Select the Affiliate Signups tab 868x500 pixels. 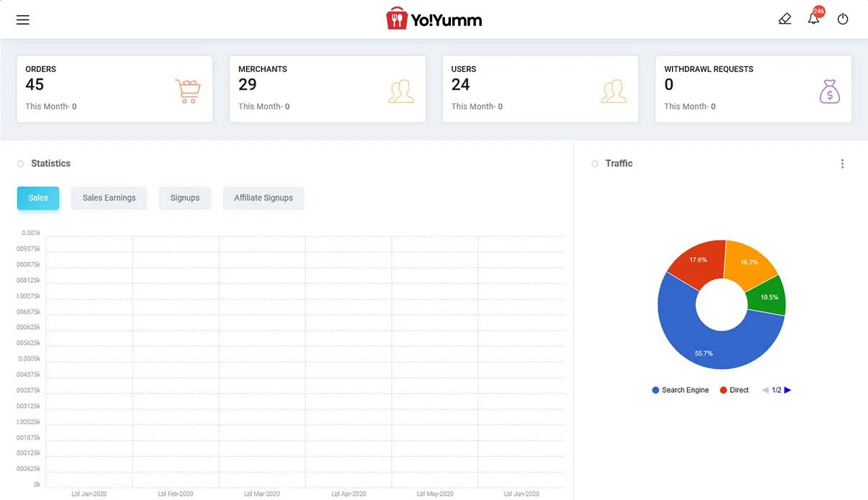(263, 198)
